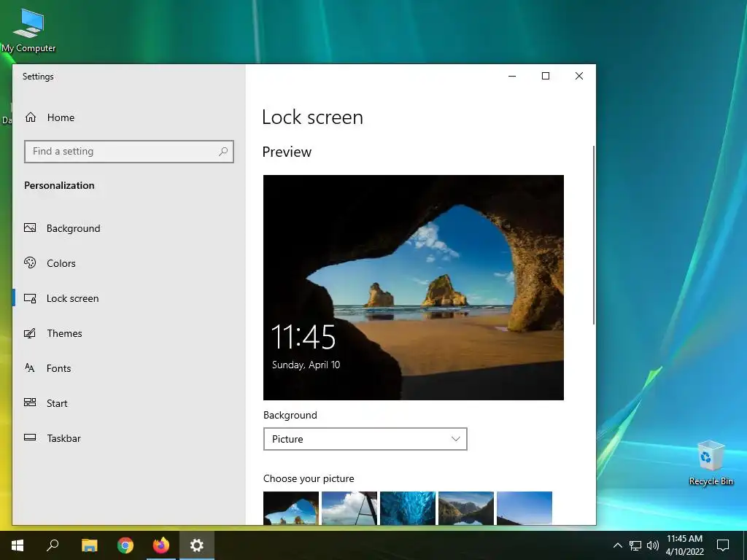Focus the Find a setting search box
The image size is (747, 560).
point(128,152)
